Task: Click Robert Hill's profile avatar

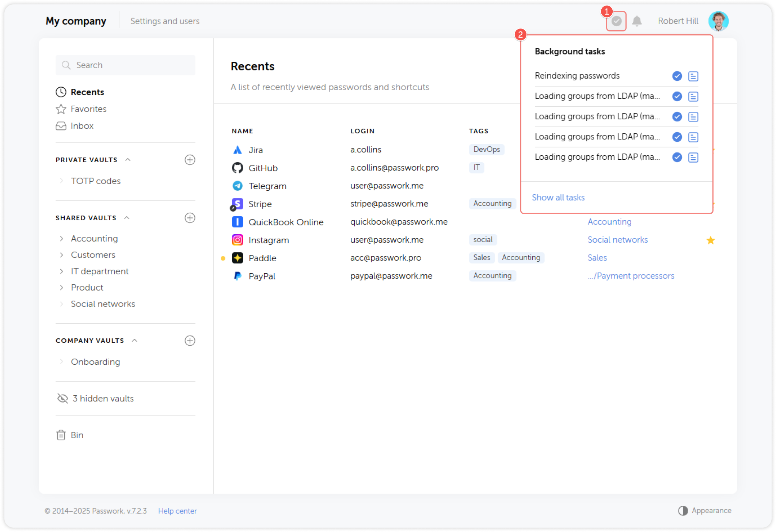Action: [x=718, y=21]
